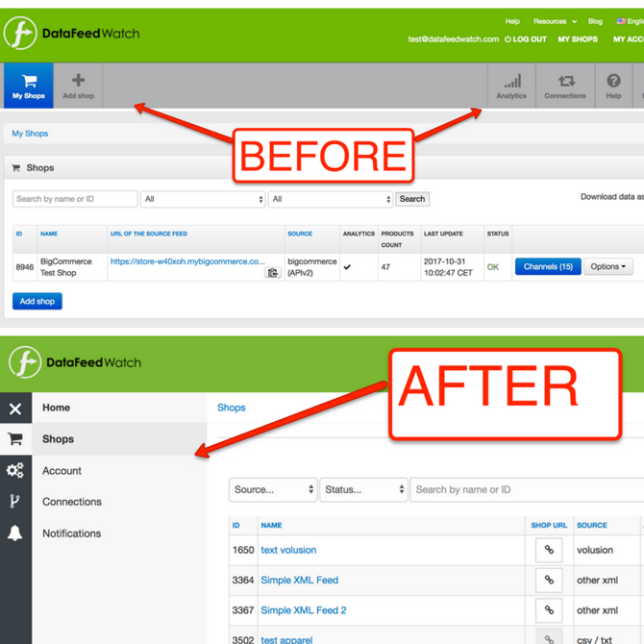Close sidebar with the X icon

click(15, 409)
